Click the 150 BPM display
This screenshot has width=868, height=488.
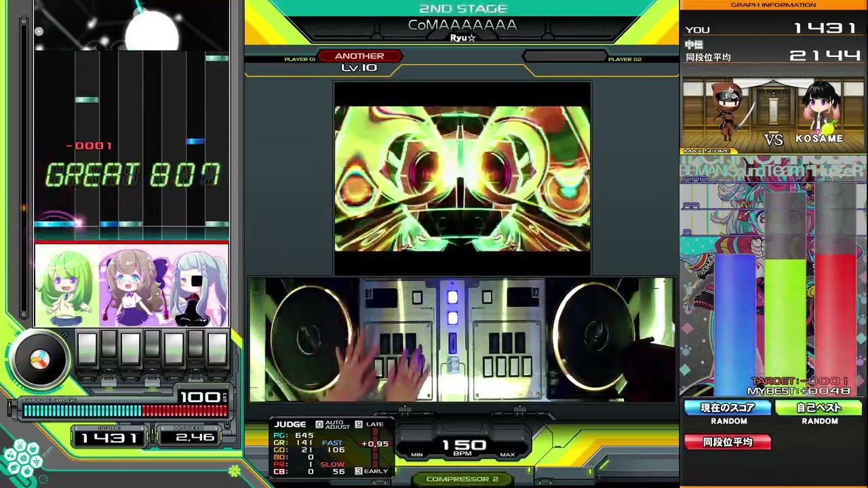coord(464,447)
